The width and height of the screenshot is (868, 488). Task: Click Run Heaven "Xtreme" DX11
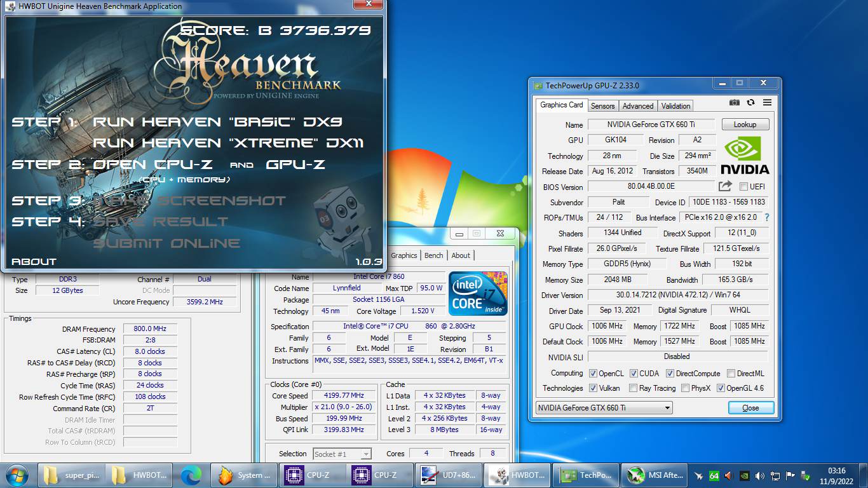tap(228, 142)
